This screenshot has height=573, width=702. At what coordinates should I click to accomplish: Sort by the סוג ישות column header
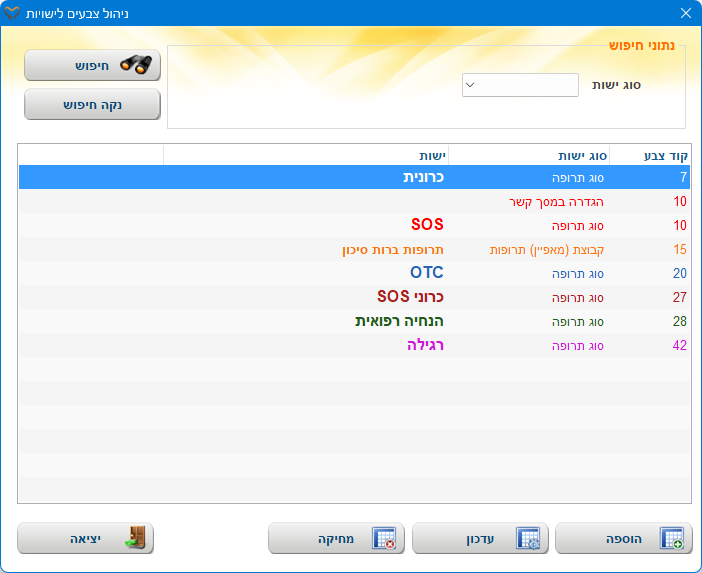pyautogui.click(x=529, y=155)
